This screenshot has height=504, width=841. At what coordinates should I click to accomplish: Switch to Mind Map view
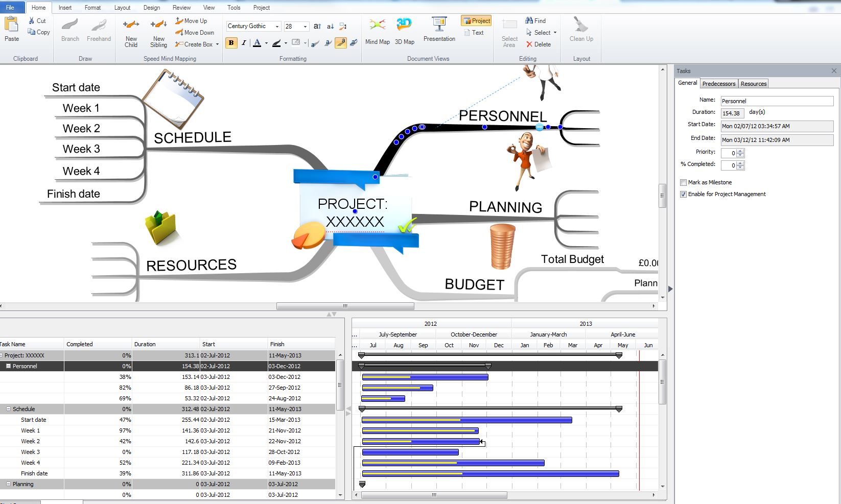(378, 31)
